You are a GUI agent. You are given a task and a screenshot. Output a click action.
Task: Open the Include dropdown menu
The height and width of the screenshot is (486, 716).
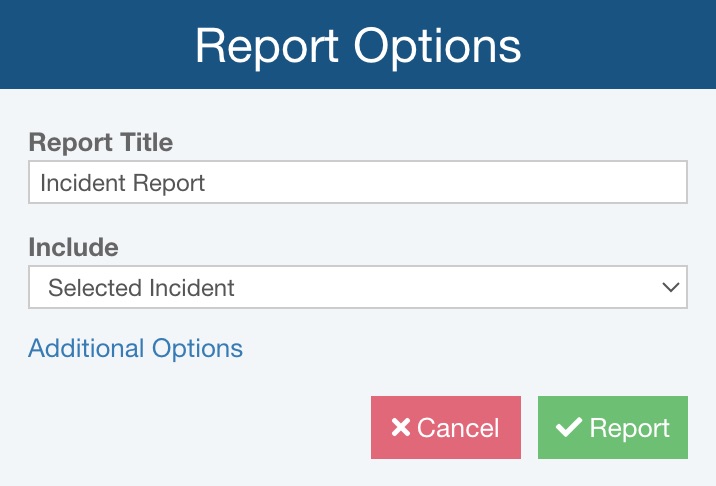[357, 288]
